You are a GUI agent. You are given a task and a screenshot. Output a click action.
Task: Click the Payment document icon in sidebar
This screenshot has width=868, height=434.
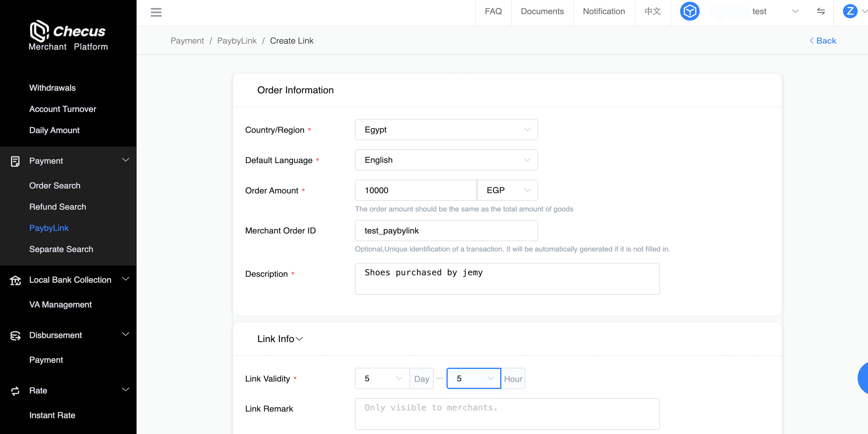tap(15, 161)
